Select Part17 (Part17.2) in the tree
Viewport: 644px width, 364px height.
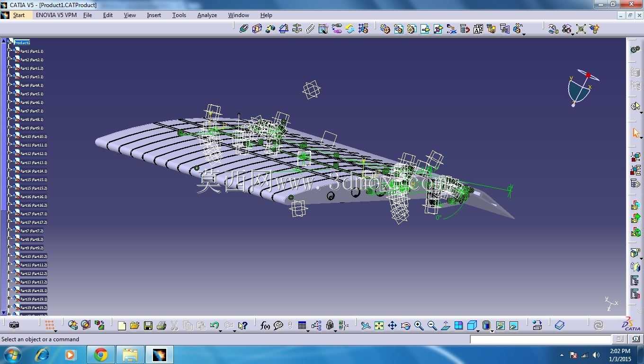click(34, 222)
